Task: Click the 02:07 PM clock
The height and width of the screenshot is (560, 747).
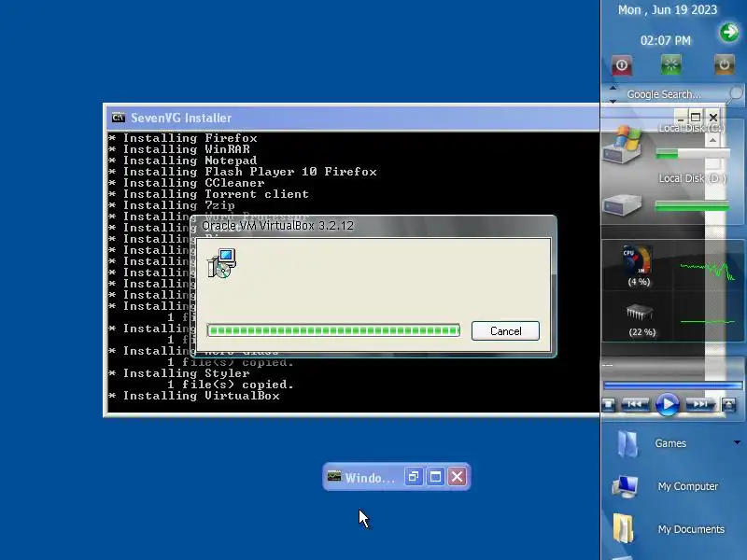Action: click(x=665, y=40)
